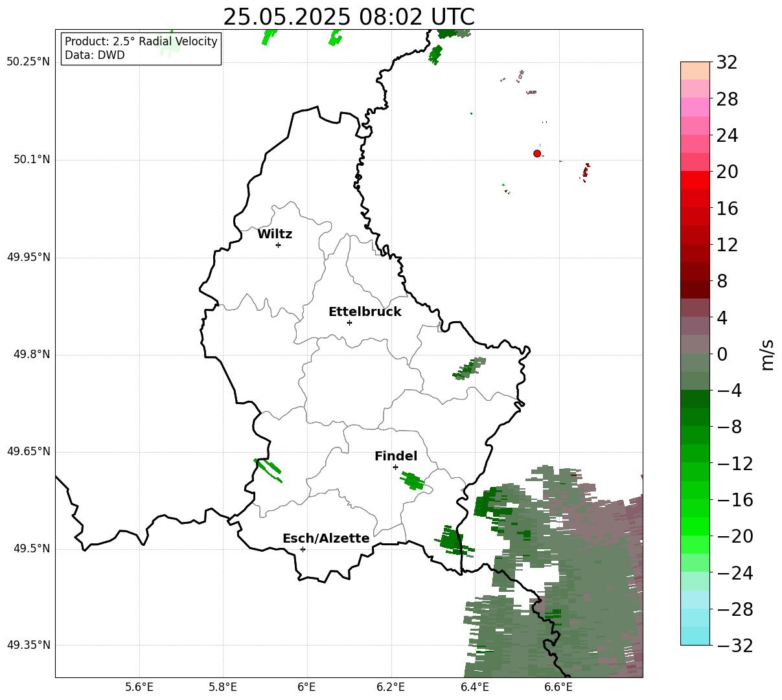The width and height of the screenshot is (782, 700).
Task: Click the dark red echo east of radar dot
Action: 586,172
